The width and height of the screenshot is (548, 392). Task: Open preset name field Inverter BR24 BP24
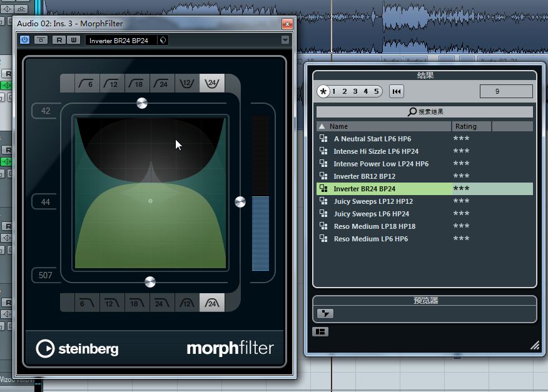pos(121,41)
